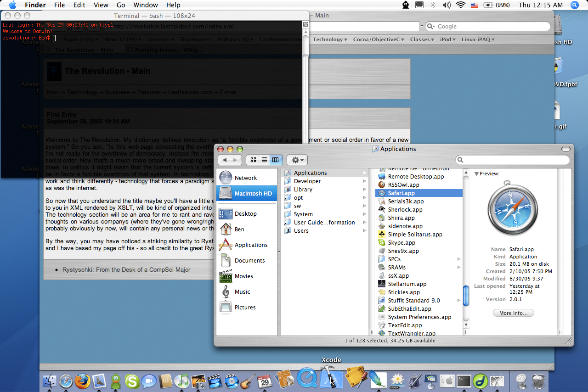Open the volume control in menu bar

(447, 5)
